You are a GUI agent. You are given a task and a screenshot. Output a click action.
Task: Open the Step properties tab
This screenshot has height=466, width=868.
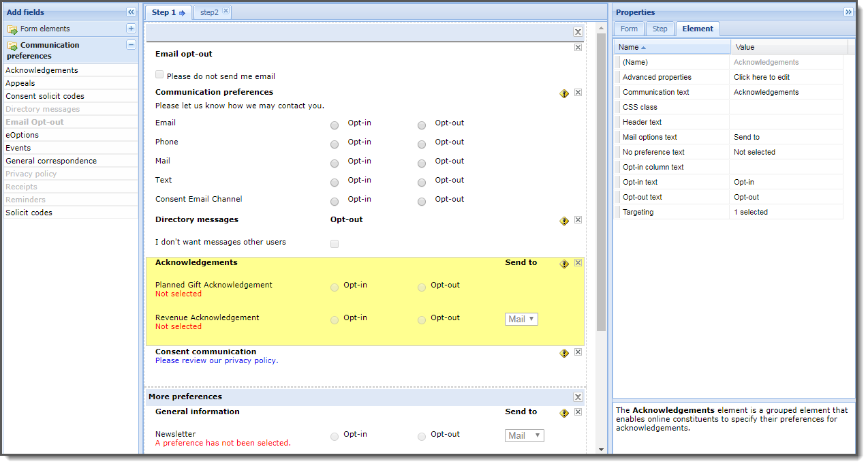tap(660, 29)
